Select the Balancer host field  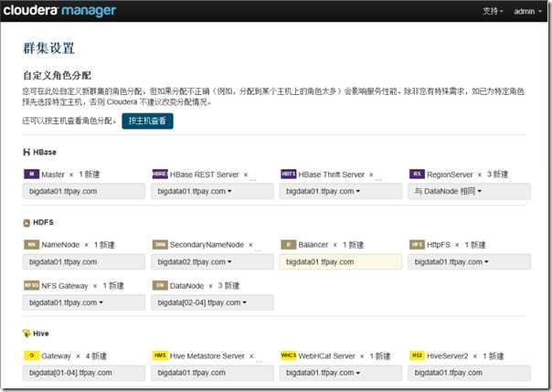pos(341,262)
